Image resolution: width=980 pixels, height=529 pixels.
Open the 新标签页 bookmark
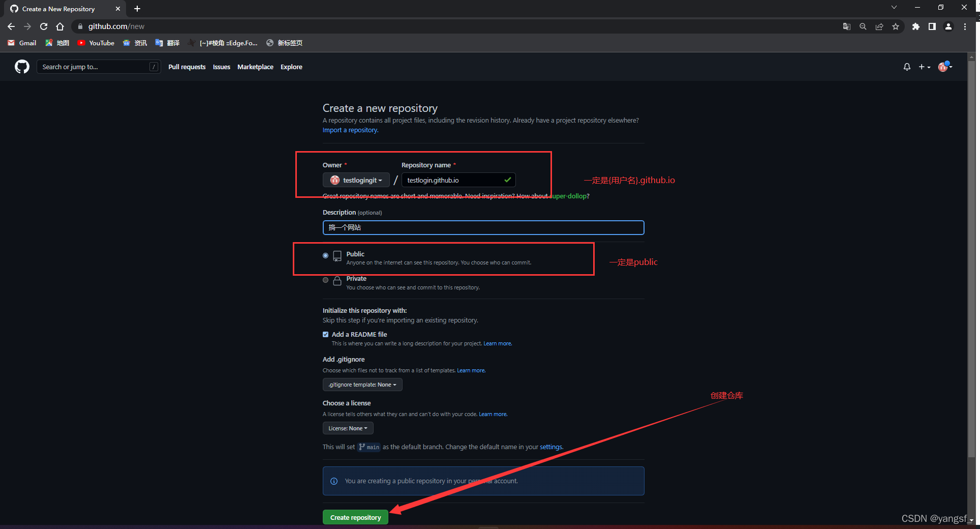[285, 43]
